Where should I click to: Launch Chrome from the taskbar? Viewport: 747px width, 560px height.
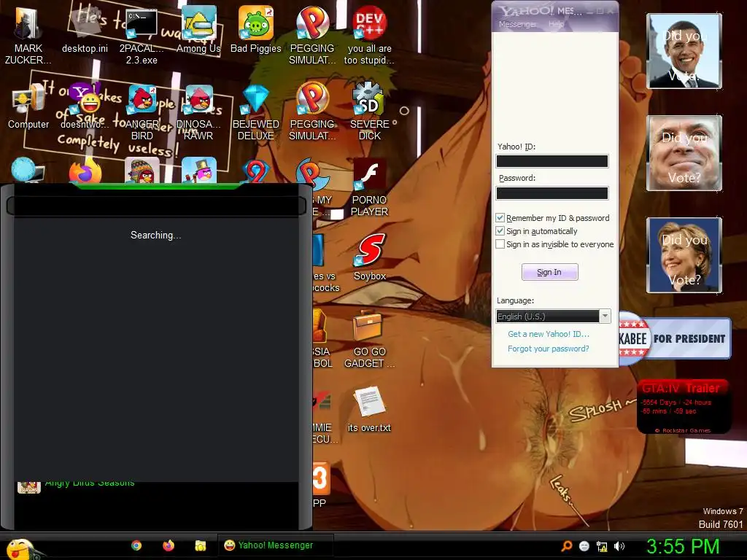(x=136, y=545)
